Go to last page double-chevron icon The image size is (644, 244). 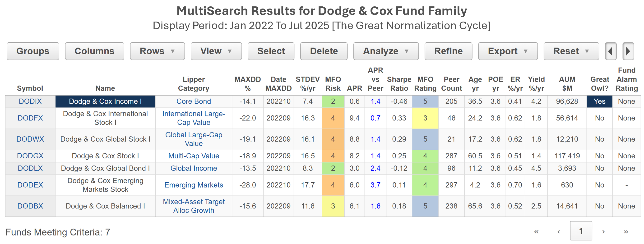pyautogui.click(x=626, y=231)
